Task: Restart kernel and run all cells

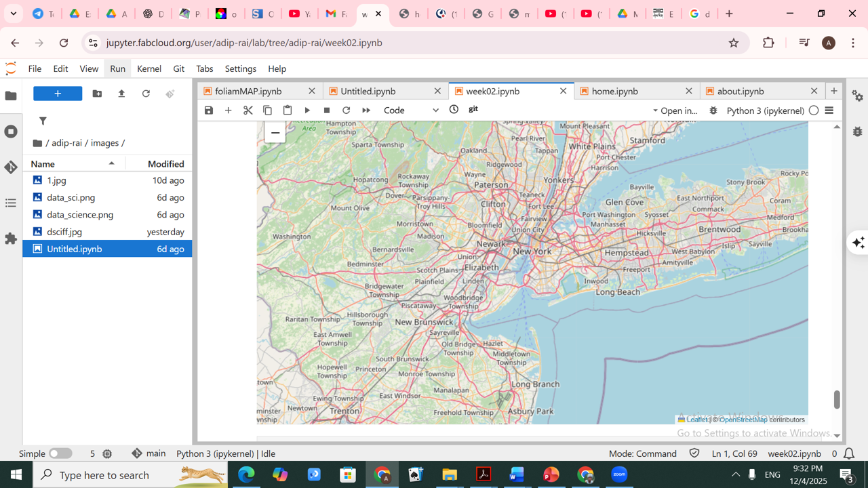Action: 366,110
